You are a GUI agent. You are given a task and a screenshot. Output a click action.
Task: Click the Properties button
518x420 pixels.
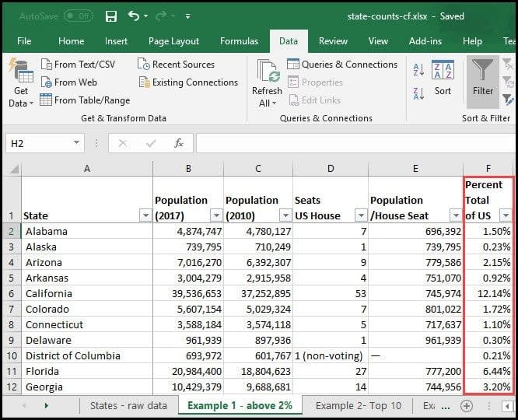point(316,82)
